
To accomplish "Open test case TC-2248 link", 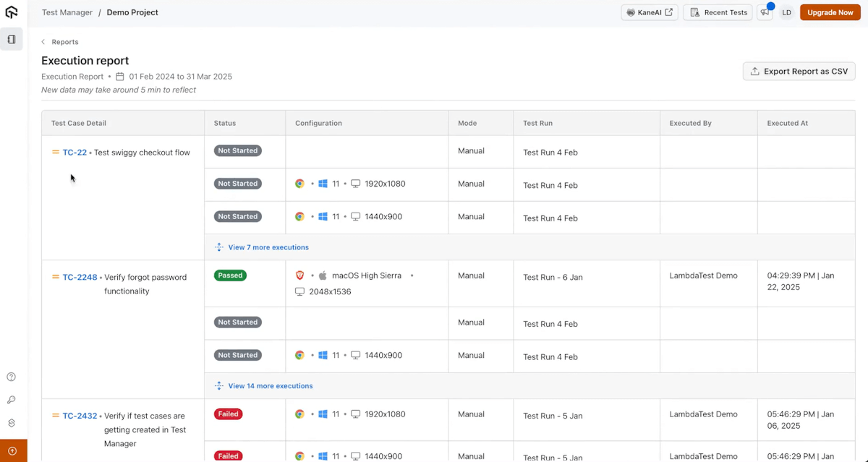I will pyautogui.click(x=80, y=277).
